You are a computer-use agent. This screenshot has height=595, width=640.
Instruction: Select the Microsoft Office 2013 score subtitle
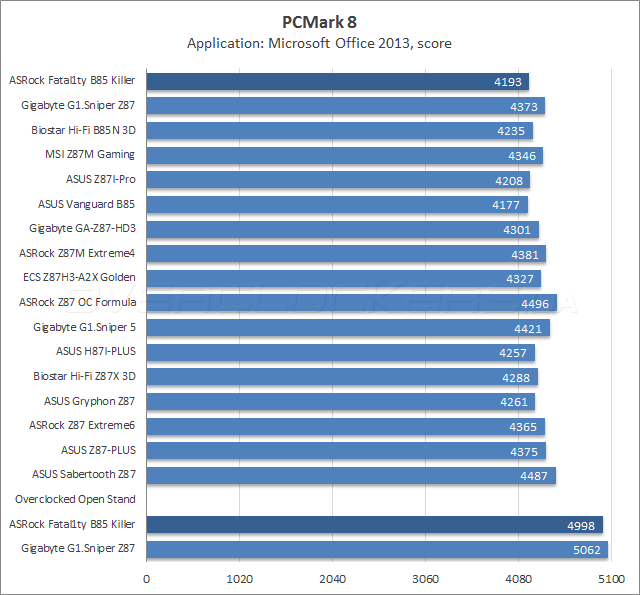319,43
